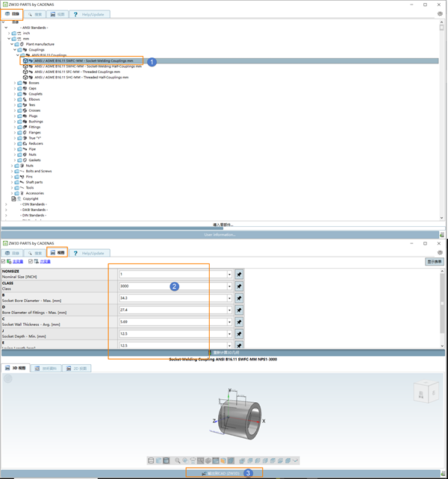The height and width of the screenshot is (479, 448).
Task: Click the Bolts and Screws category icon
Action: click(x=22, y=171)
